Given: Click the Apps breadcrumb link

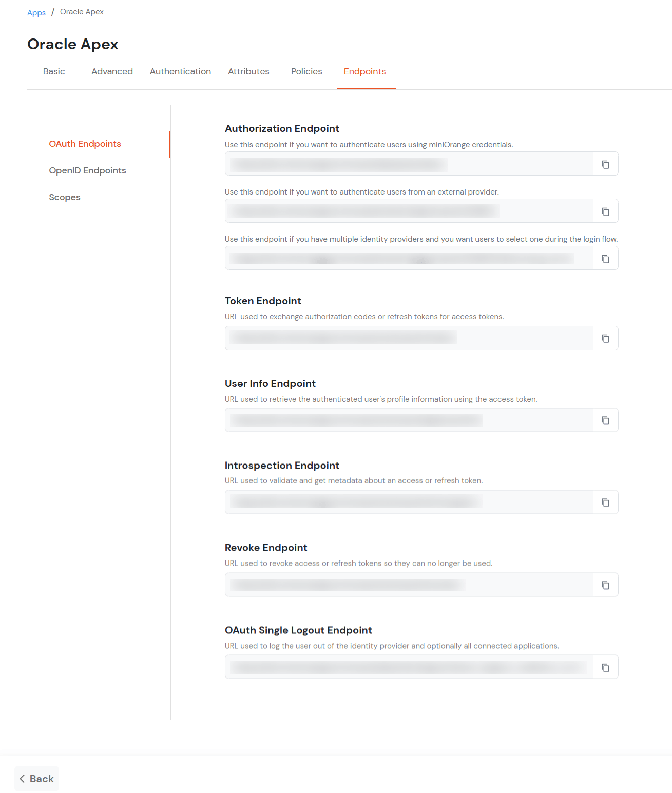Looking at the screenshot, I should click(x=36, y=12).
